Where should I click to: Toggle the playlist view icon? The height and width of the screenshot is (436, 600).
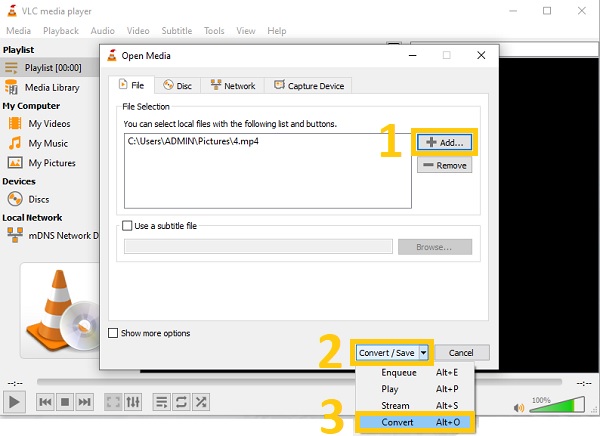[x=161, y=402]
